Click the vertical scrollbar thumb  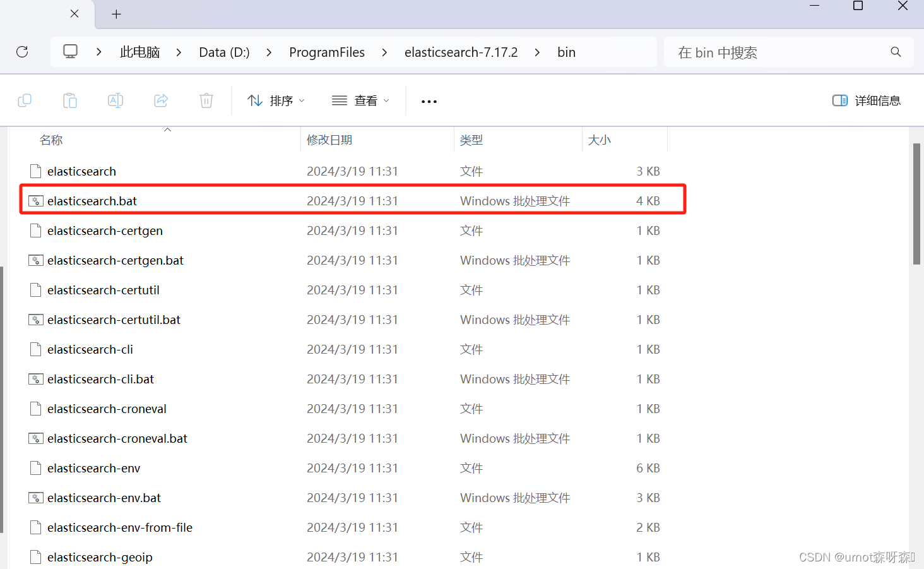click(x=916, y=203)
